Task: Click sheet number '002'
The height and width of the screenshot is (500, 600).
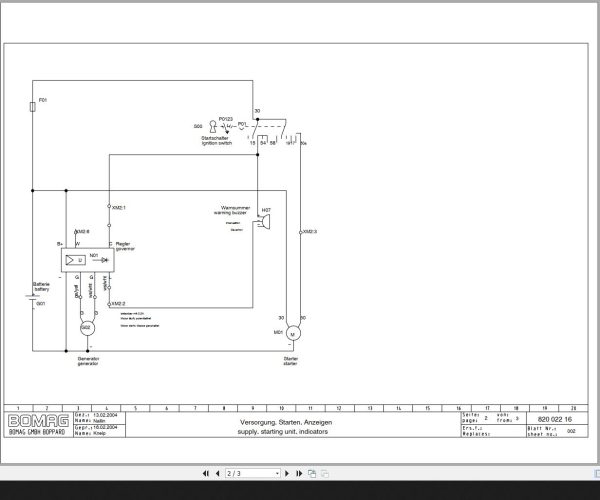Action: point(571,431)
